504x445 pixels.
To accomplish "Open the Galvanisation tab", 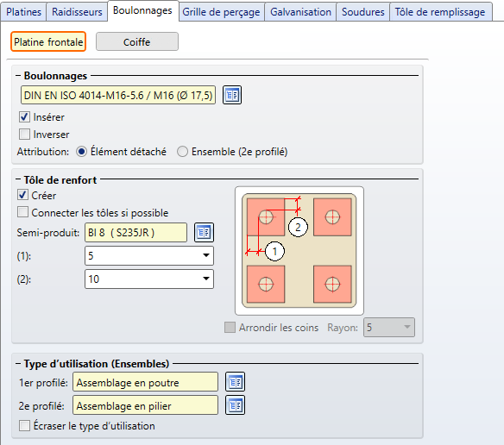I will (x=300, y=12).
